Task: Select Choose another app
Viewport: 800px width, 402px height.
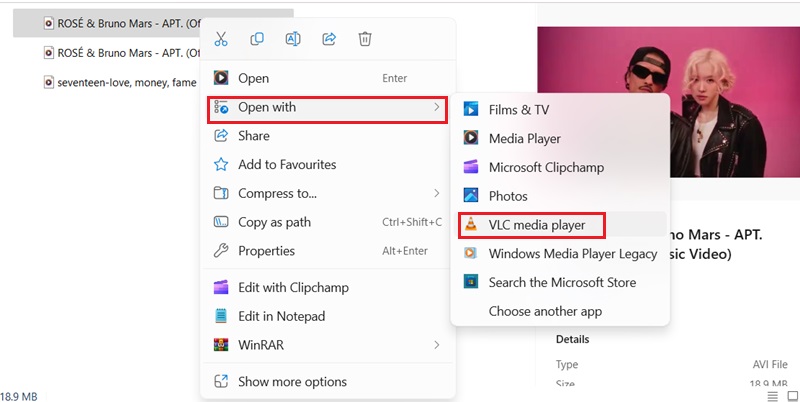Action: tap(560, 311)
